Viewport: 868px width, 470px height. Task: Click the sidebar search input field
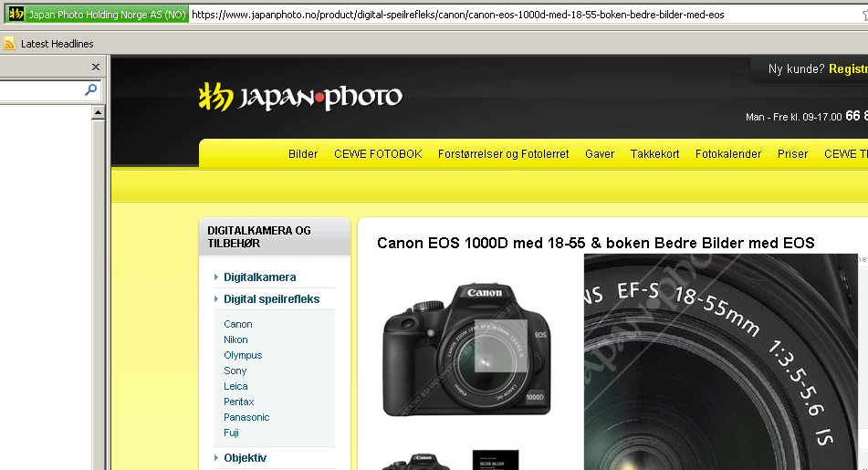pos(41,89)
